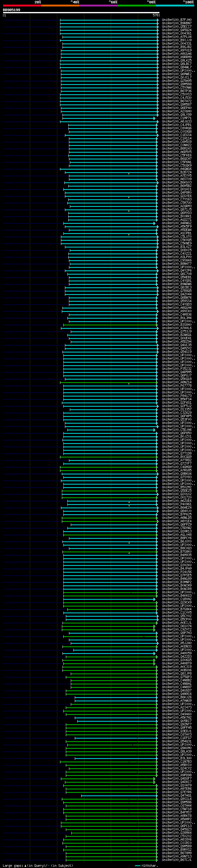Select hit label UniRef100_Q6EP40
The width and height of the screenshot is (197, 868).
[x=177, y=108]
